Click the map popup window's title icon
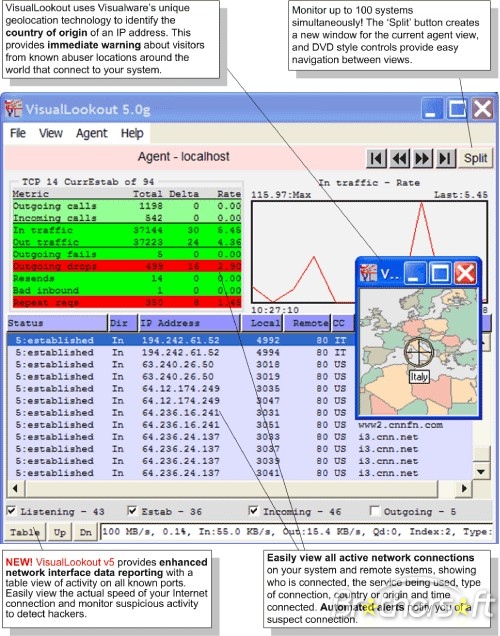This screenshot has width=500, height=636. pos(368,273)
